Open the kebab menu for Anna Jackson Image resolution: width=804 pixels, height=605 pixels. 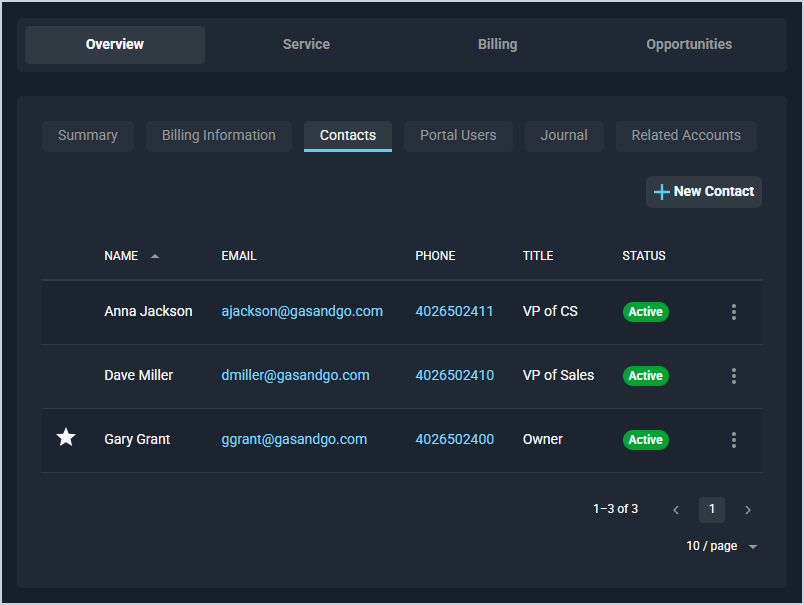point(734,312)
